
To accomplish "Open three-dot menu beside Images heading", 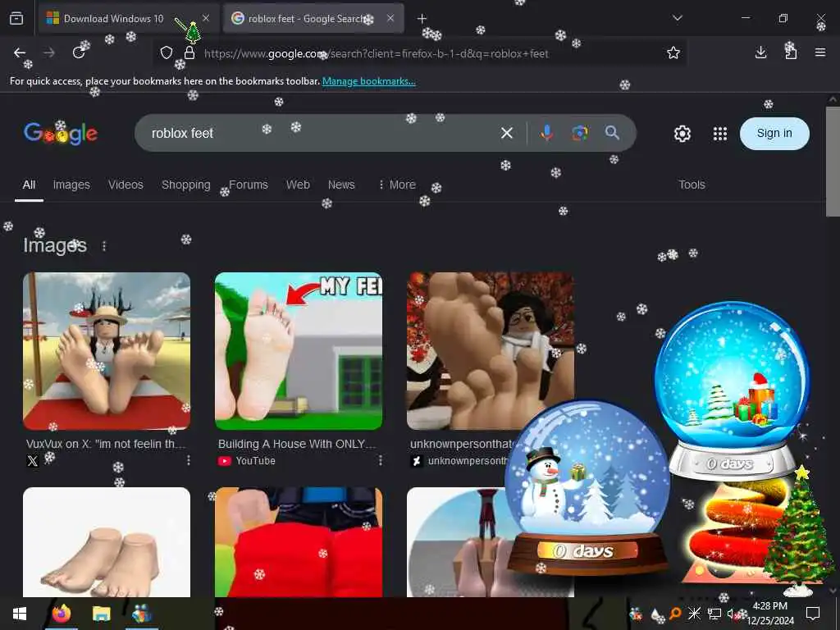I will click(x=104, y=246).
